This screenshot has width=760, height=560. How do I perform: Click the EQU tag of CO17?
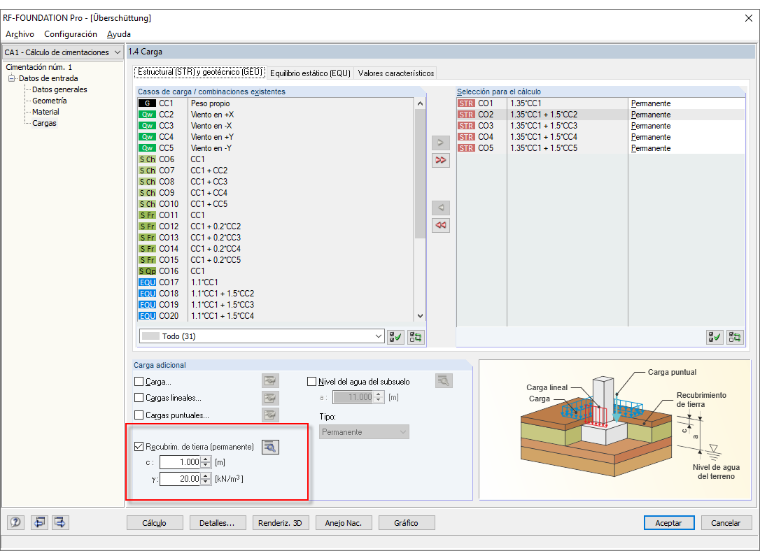click(x=147, y=282)
